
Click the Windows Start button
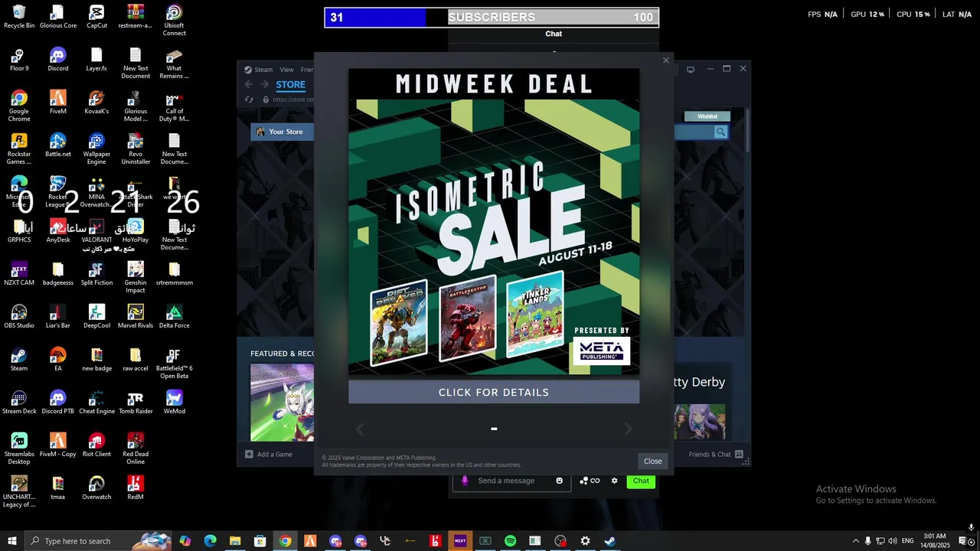click(11, 541)
